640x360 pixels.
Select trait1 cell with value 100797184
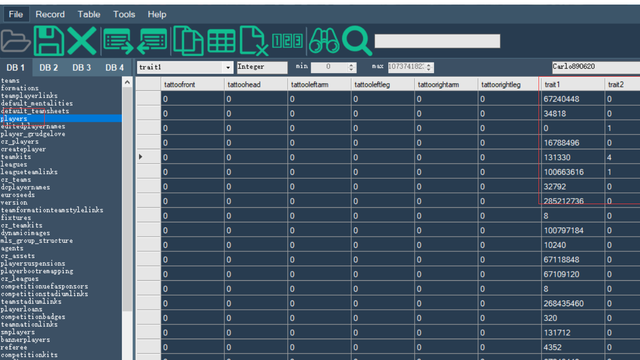point(572,230)
